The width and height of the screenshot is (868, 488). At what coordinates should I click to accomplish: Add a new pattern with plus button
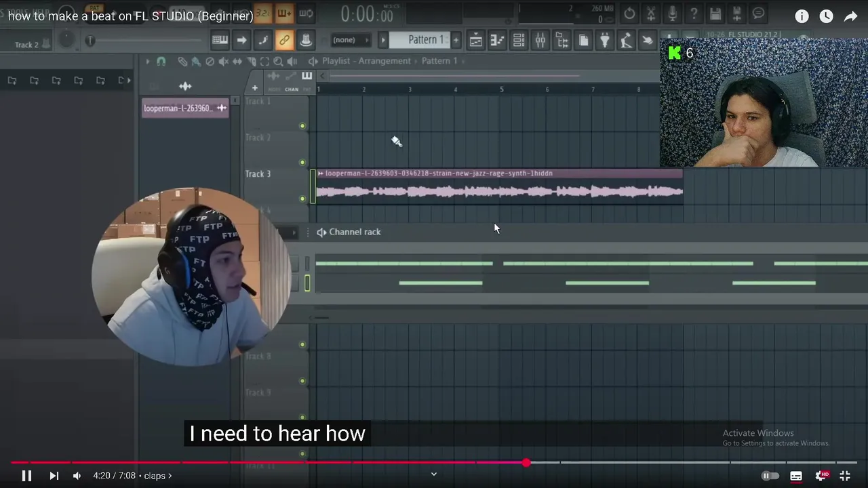(456, 40)
